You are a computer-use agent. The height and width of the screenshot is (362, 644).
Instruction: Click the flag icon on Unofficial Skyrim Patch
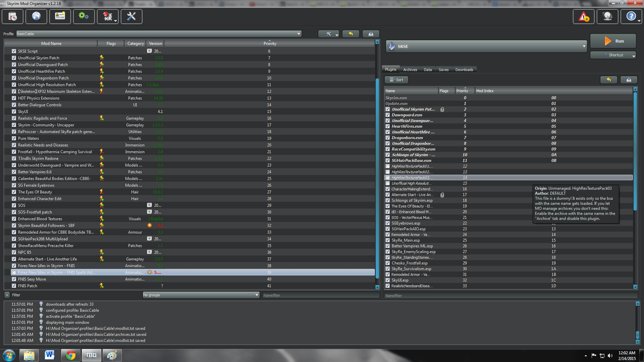[102, 58]
